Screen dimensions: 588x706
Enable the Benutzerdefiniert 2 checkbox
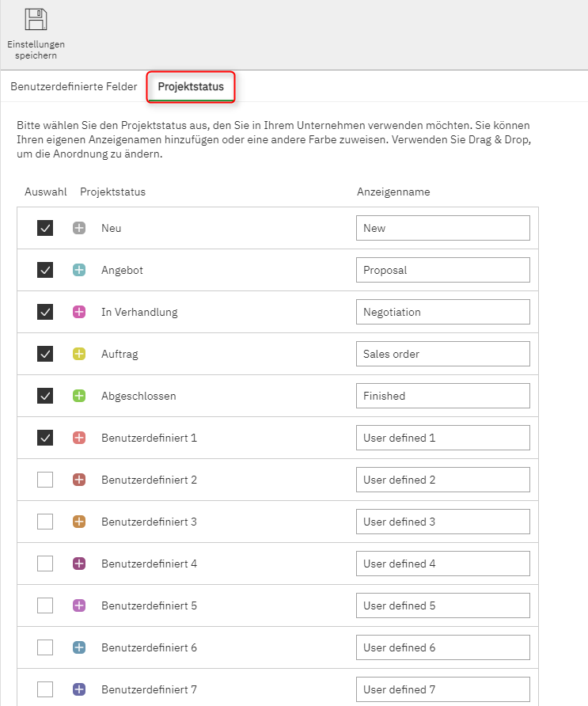(x=45, y=480)
